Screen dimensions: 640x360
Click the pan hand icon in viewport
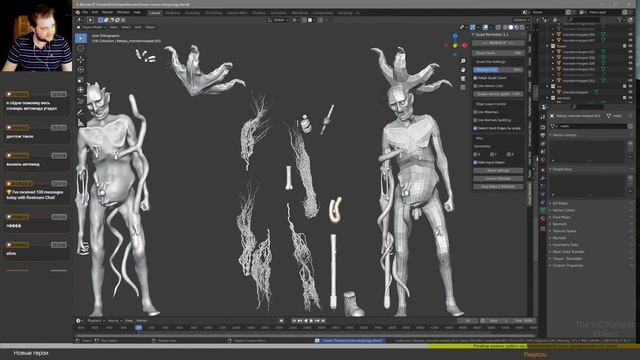[x=463, y=70]
